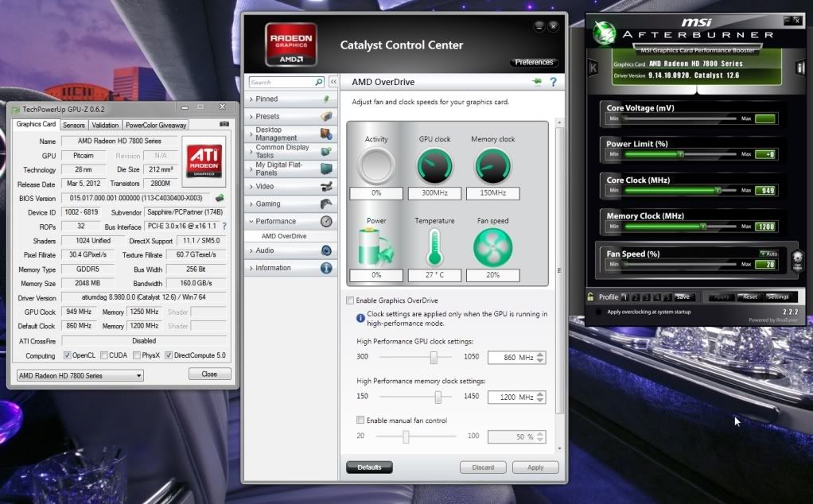Viewport: 813px width, 504px height.
Task: Open the help question mark in Catalyst
Action: (x=553, y=82)
